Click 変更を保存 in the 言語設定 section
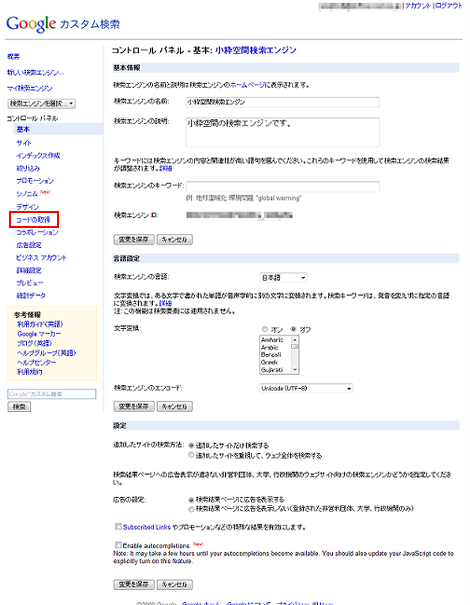The height and width of the screenshot is (605, 470). [x=134, y=406]
